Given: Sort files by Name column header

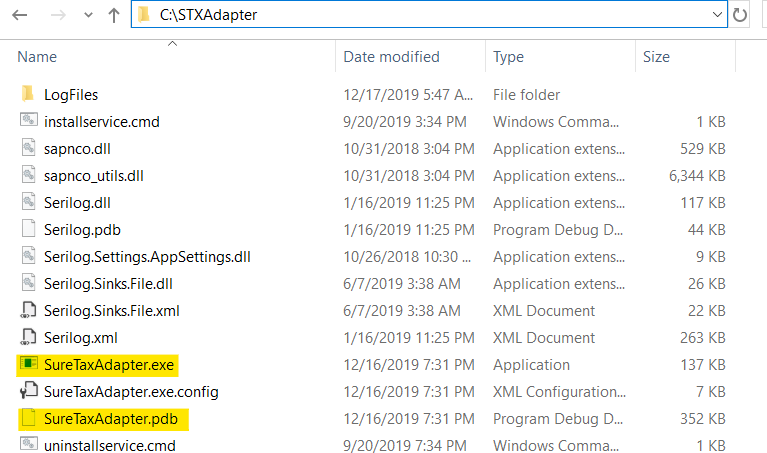Looking at the screenshot, I should pos(37,57).
